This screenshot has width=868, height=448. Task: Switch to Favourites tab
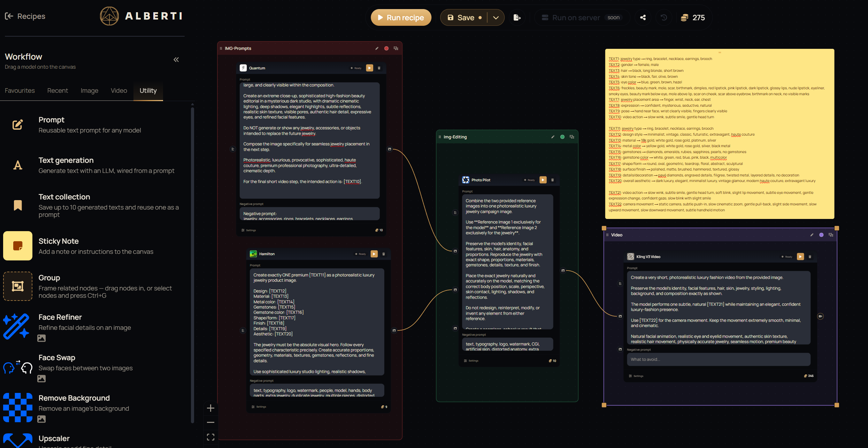20,91
